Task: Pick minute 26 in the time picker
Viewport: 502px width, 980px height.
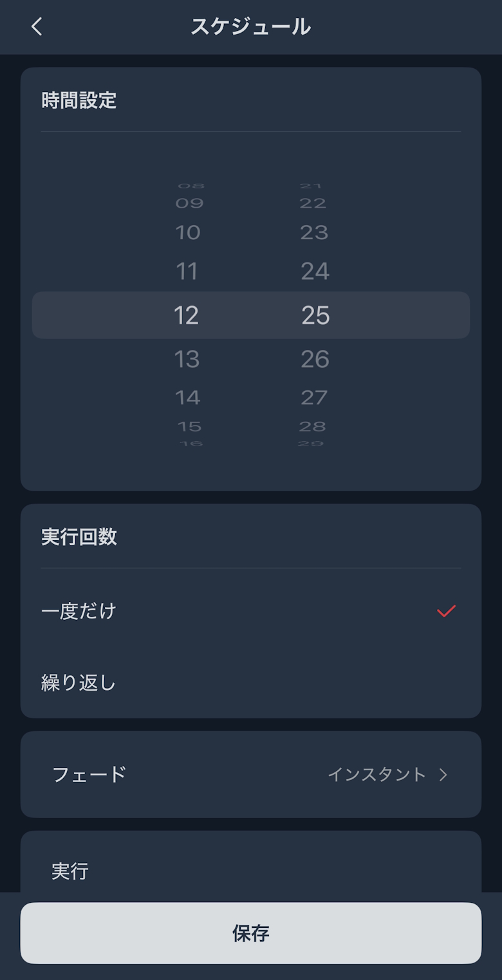Action: point(315,359)
